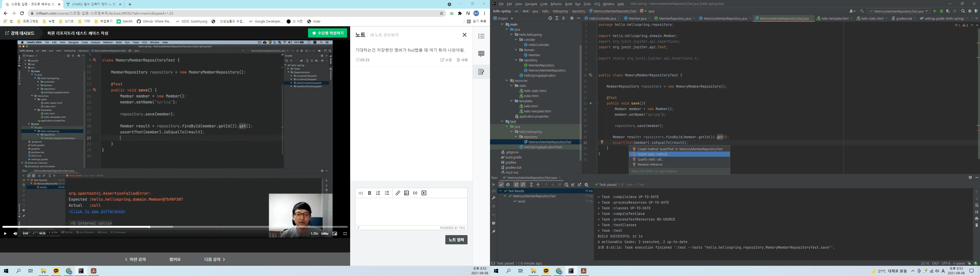980x276 pixels.
Task: Open the Q&A chat bubble icon in Inflearn sidebar
Action: click(x=481, y=54)
